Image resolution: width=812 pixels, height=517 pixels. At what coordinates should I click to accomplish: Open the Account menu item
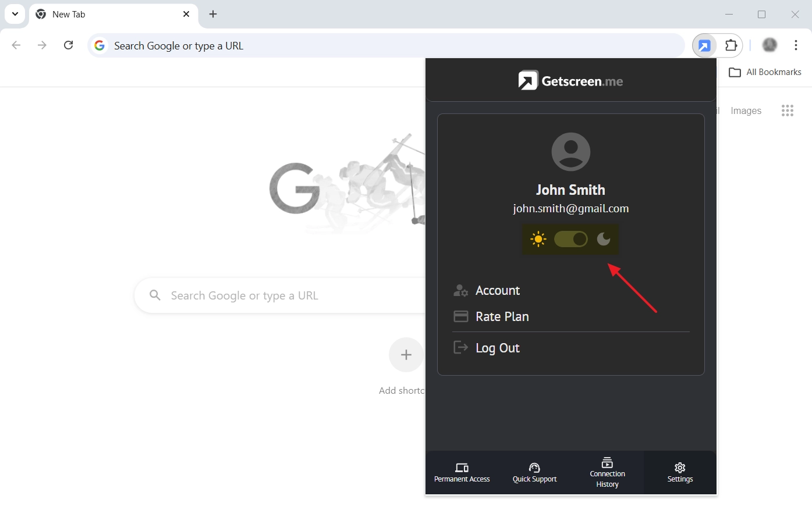tap(497, 290)
